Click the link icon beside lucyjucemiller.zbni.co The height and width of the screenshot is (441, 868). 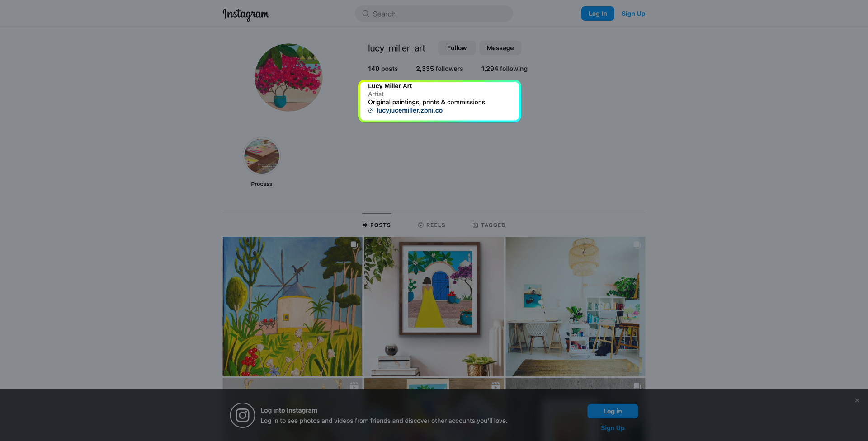pos(371,110)
